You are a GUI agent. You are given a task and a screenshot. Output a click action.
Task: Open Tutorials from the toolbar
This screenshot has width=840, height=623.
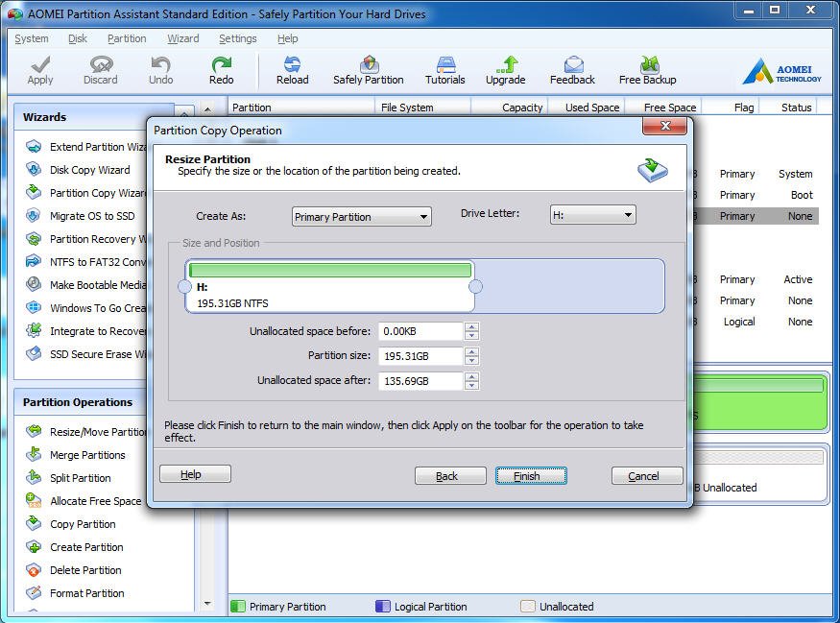tap(445, 70)
